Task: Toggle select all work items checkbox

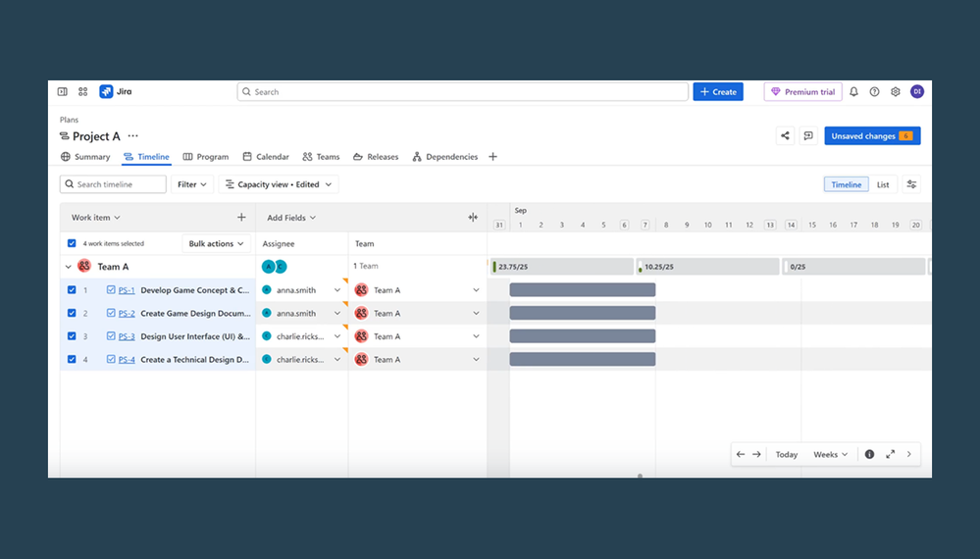Action: click(72, 243)
